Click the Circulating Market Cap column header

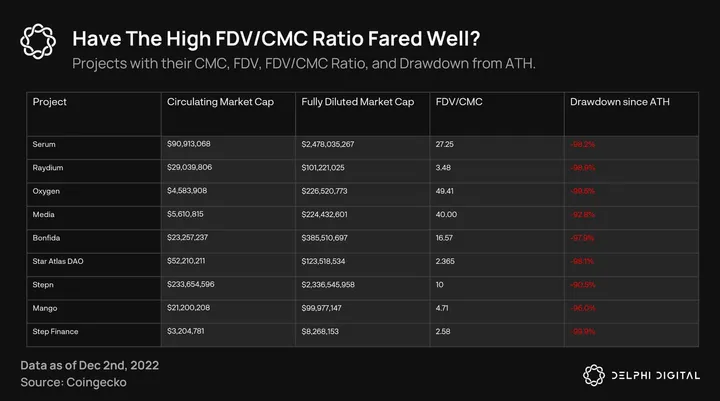tap(216, 102)
